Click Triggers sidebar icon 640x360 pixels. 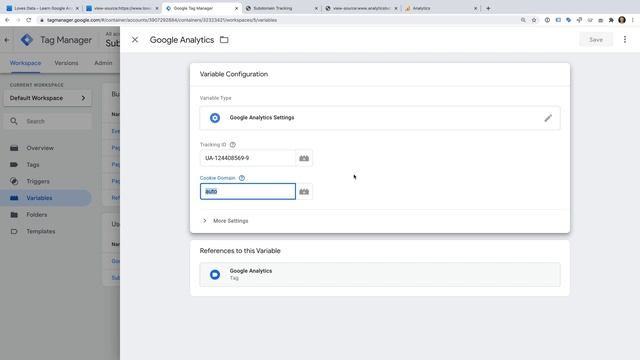pyautogui.click(x=14, y=181)
